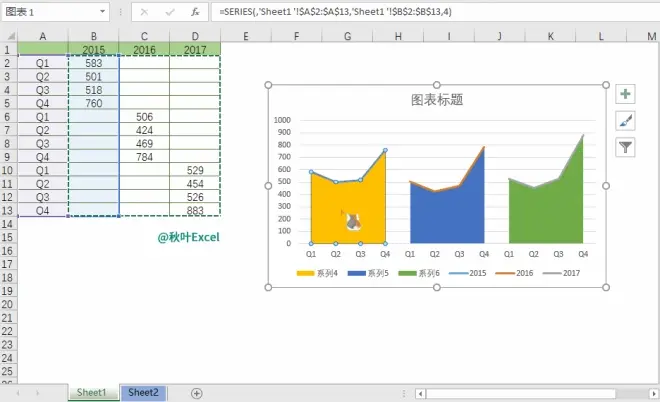
Task: Click cell containing 454
Action: pyautogui.click(x=195, y=184)
